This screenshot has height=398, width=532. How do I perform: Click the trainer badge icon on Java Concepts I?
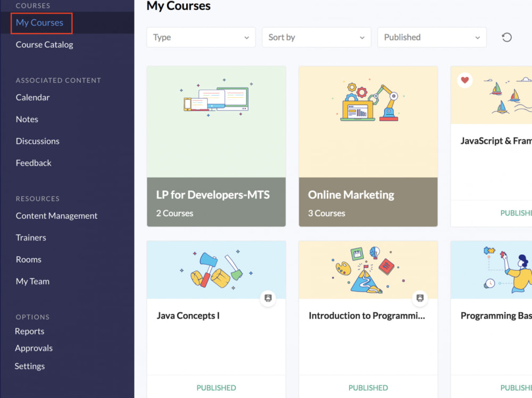tap(268, 298)
